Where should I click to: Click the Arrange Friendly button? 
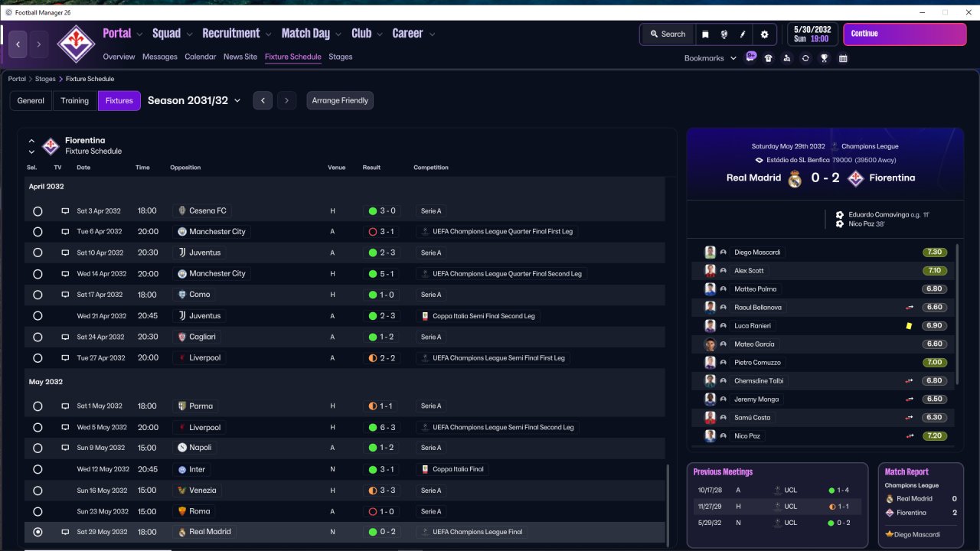340,100
